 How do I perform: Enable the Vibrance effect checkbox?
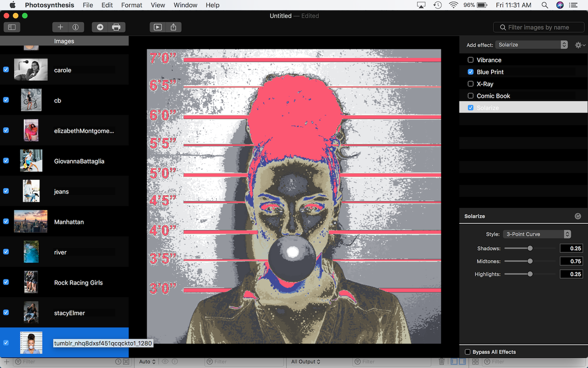(x=470, y=60)
